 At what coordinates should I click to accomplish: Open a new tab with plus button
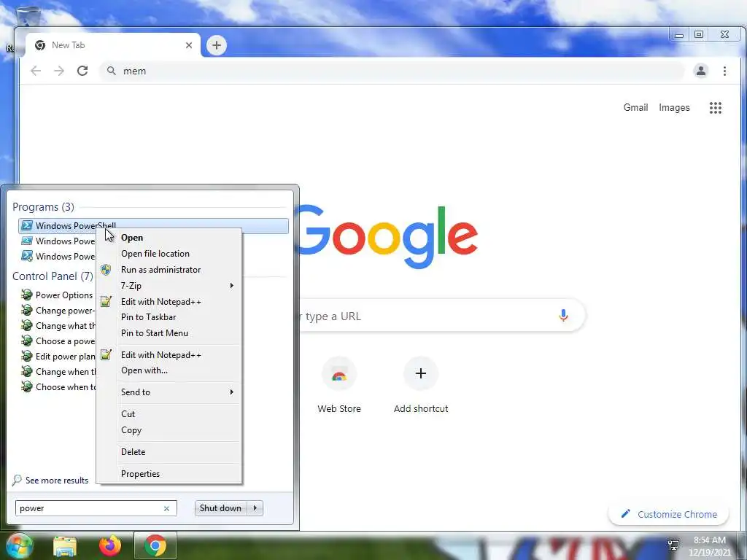click(216, 45)
